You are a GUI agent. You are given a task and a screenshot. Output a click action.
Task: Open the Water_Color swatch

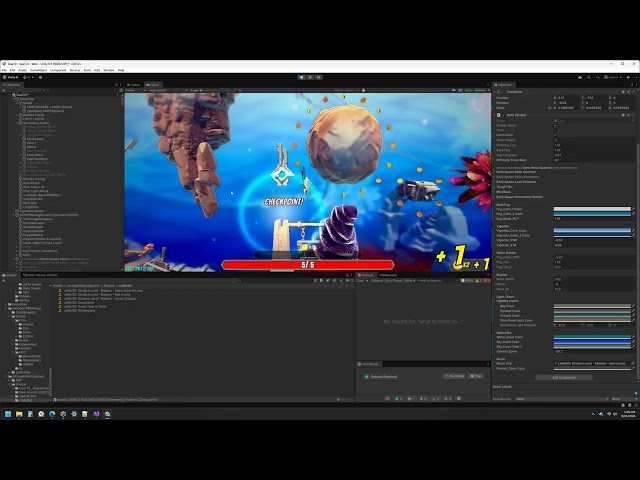pos(592,337)
